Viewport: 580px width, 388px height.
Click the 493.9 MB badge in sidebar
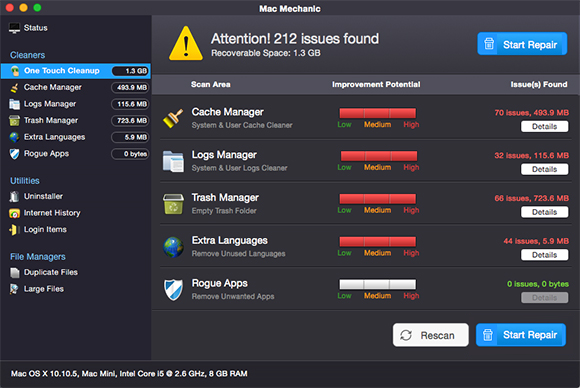130,88
